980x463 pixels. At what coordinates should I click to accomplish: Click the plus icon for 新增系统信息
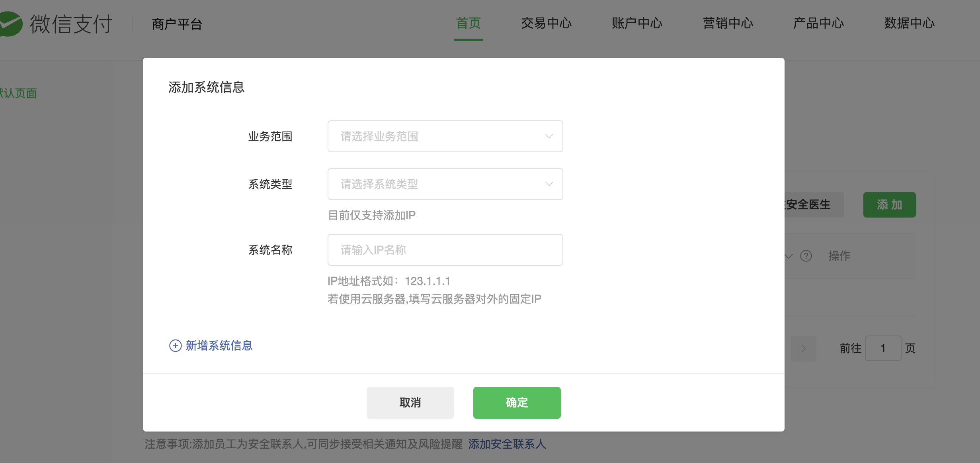[x=175, y=345]
